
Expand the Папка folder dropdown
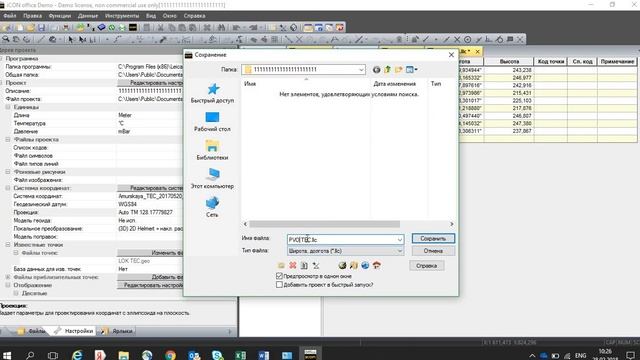(361, 70)
